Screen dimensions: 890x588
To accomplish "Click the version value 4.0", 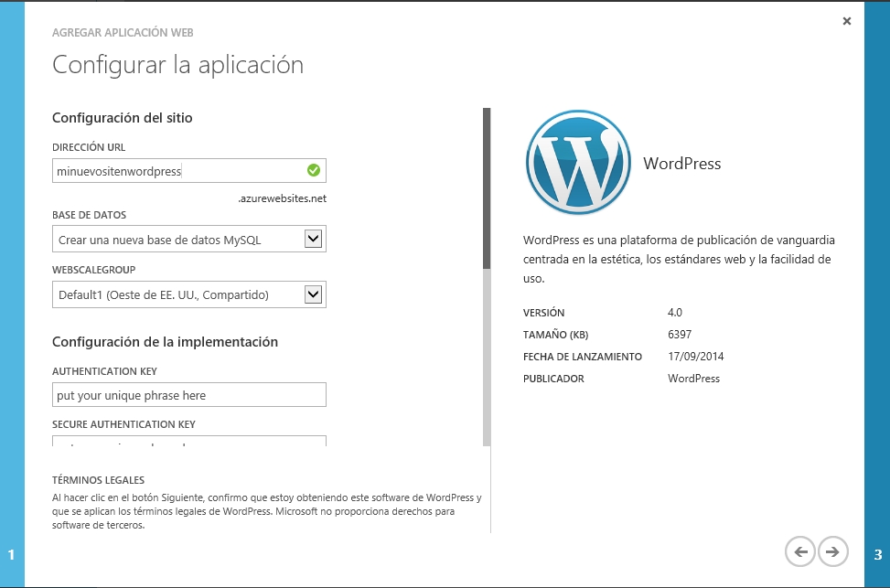I will 675,313.
